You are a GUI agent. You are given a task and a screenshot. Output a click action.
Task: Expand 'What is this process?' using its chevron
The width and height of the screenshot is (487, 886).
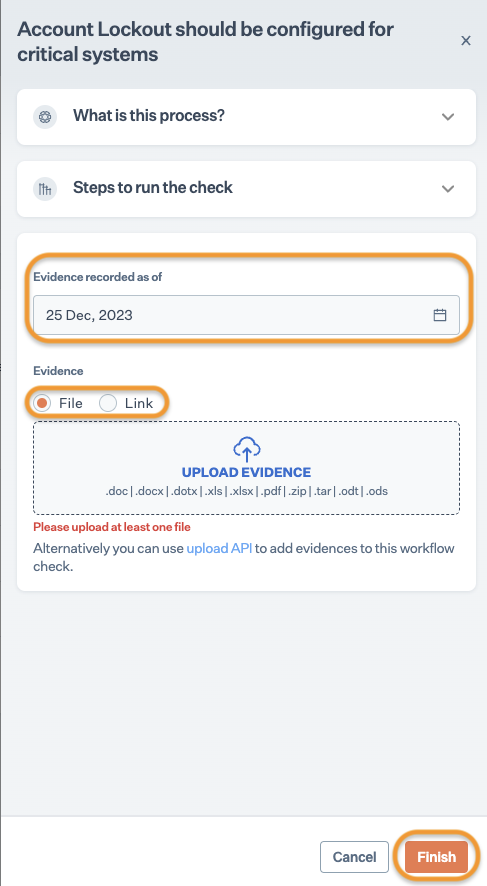click(x=448, y=117)
